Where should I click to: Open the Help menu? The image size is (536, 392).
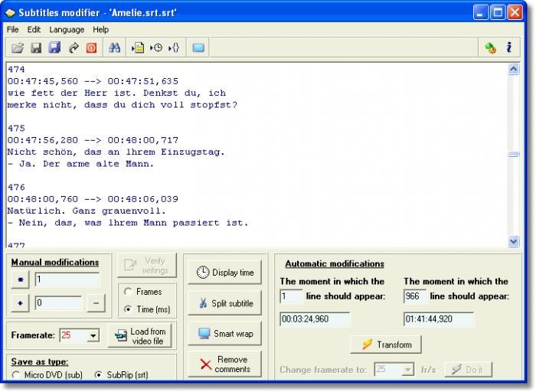click(100, 30)
